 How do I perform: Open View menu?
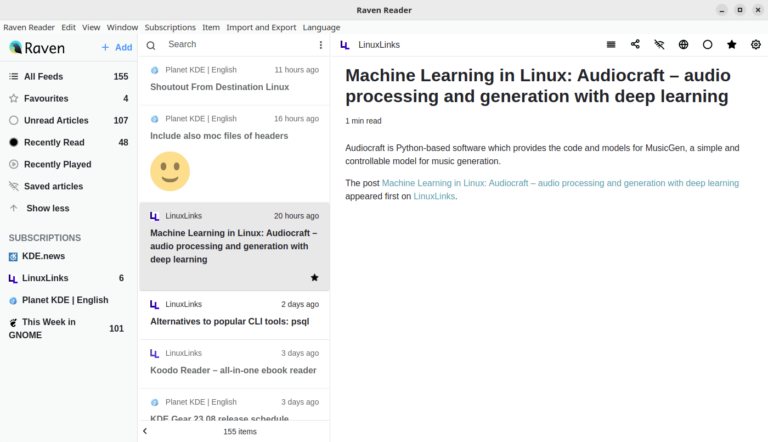click(x=91, y=27)
